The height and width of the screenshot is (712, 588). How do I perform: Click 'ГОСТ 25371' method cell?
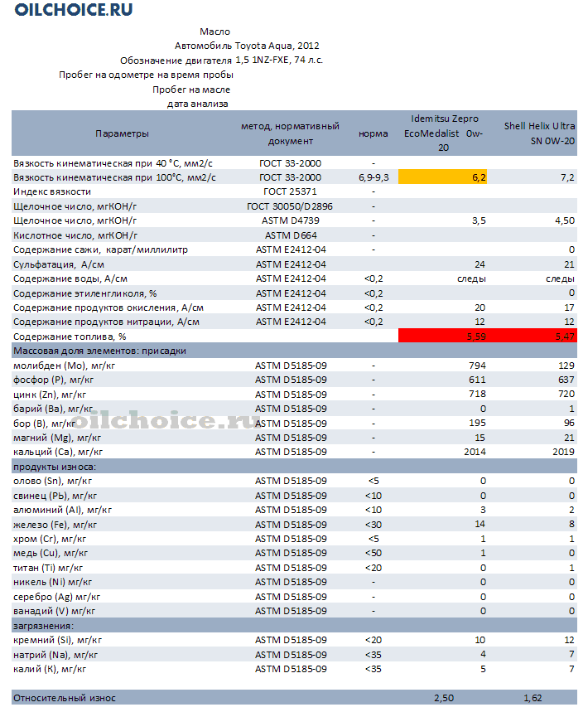[290, 191]
